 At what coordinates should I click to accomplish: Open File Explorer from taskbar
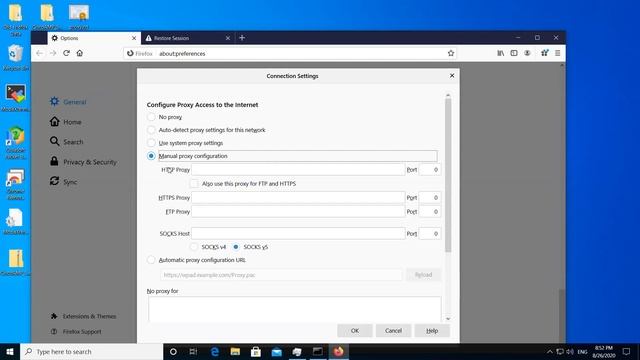tap(235, 351)
